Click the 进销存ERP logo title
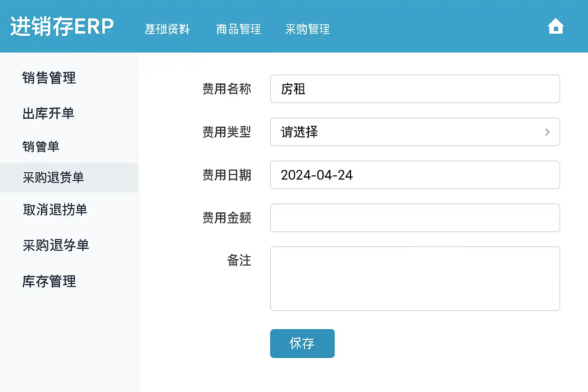Screen dimensions: 588x392 [x=62, y=26]
